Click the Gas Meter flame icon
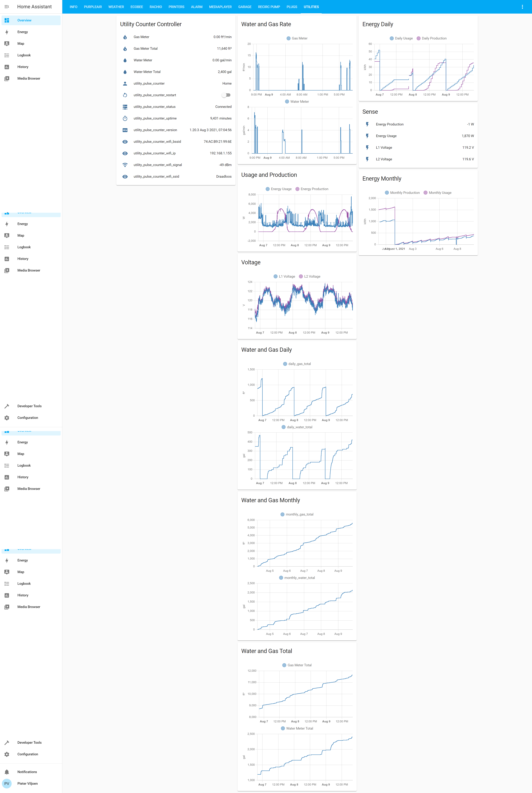532x793 pixels. click(x=125, y=37)
